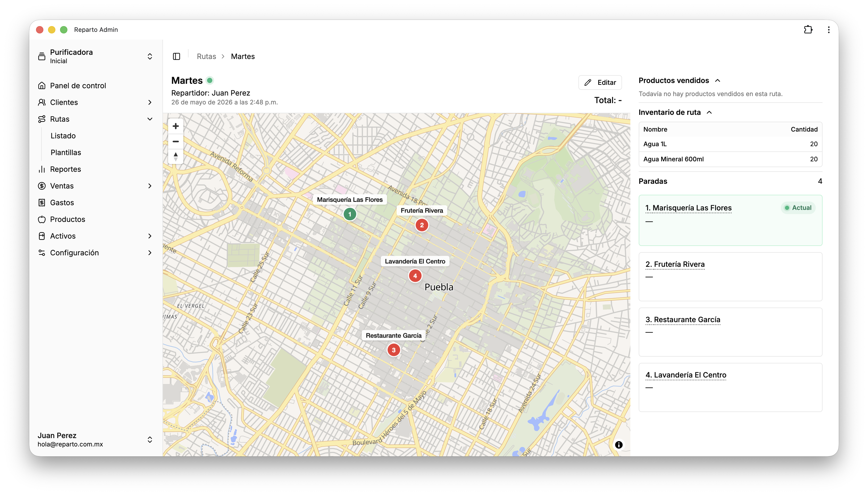This screenshot has width=868, height=495.
Task: Open stop 2. Frutería Rivera link
Action: [675, 264]
